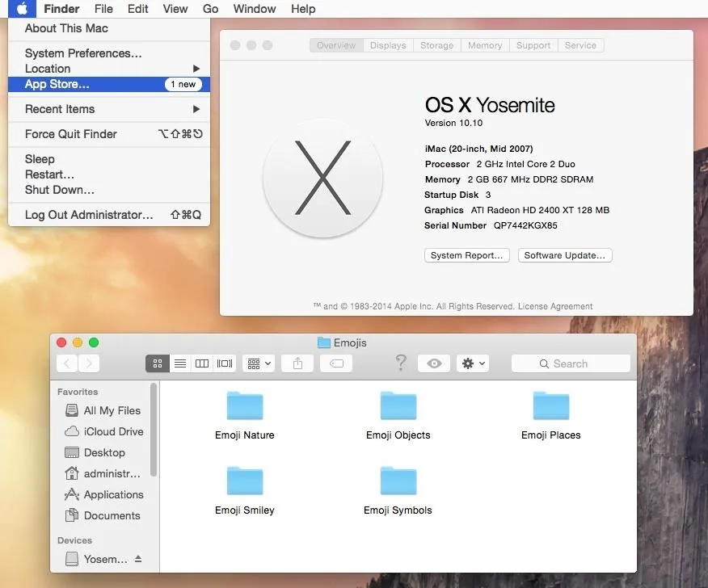This screenshot has height=588, width=708.
Task: Choose Restart from Apple menu
Action: pyautogui.click(x=109, y=174)
